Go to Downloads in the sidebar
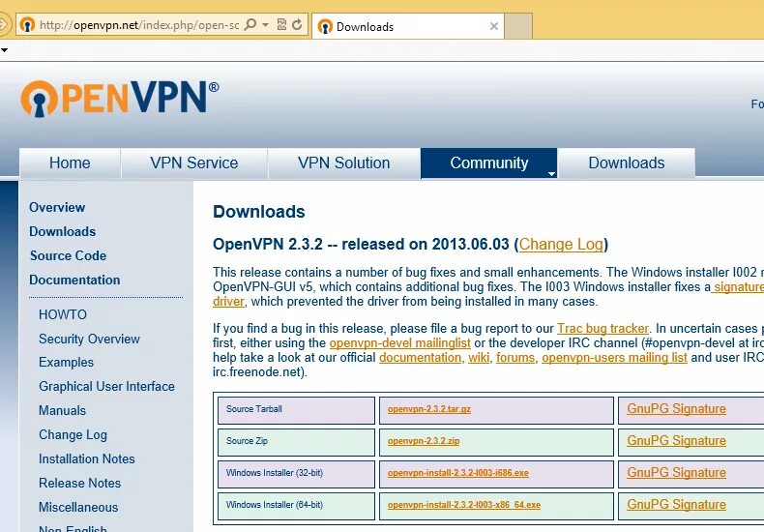The height and width of the screenshot is (532, 764). click(62, 231)
